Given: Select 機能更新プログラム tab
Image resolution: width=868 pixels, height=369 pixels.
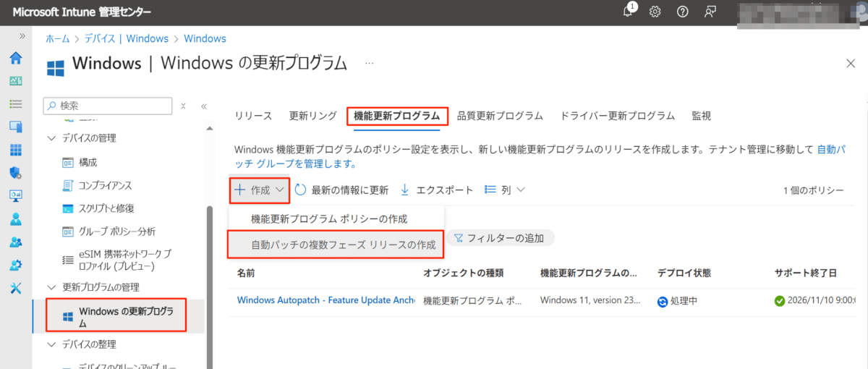Looking at the screenshot, I should [397, 116].
